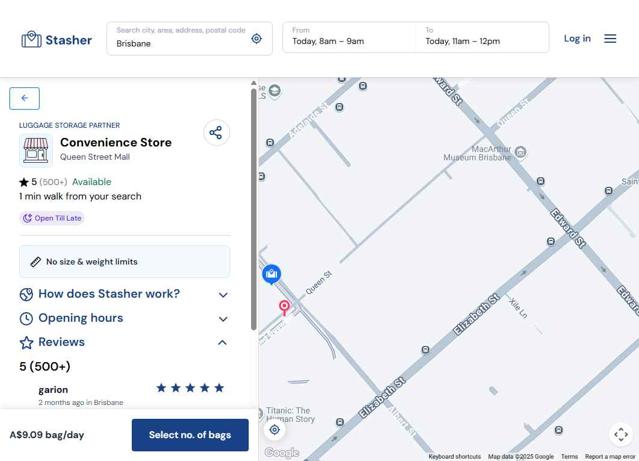Click the Titanic: The Human Story label
The width and height of the screenshot is (639, 461).
tap(291, 415)
